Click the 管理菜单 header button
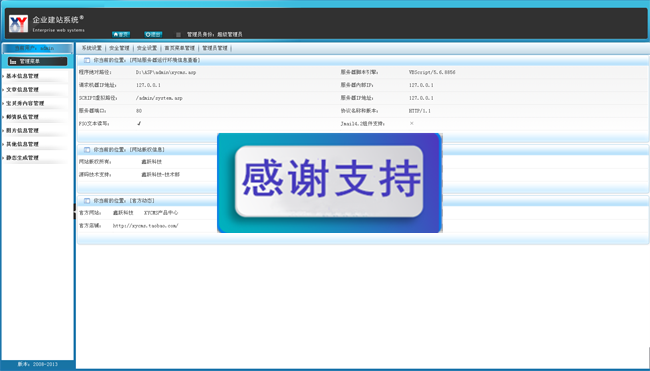The image size is (650, 371). pos(37,61)
